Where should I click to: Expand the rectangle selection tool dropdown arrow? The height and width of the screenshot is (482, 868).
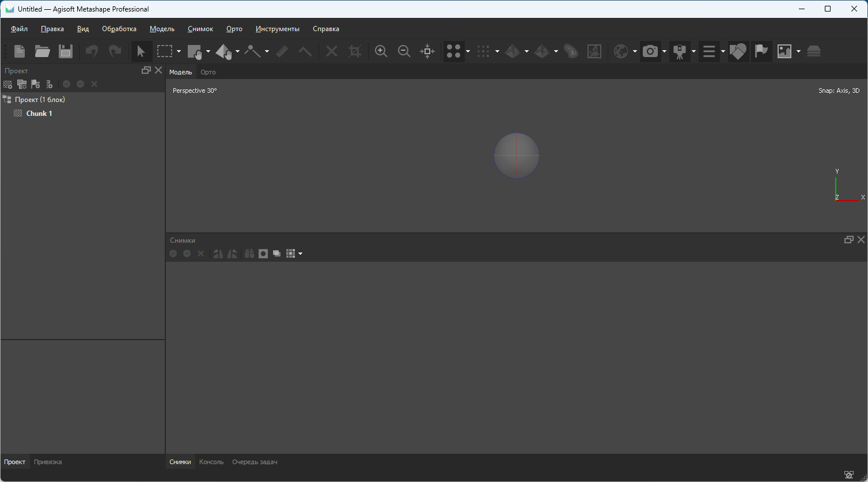[179, 51]
